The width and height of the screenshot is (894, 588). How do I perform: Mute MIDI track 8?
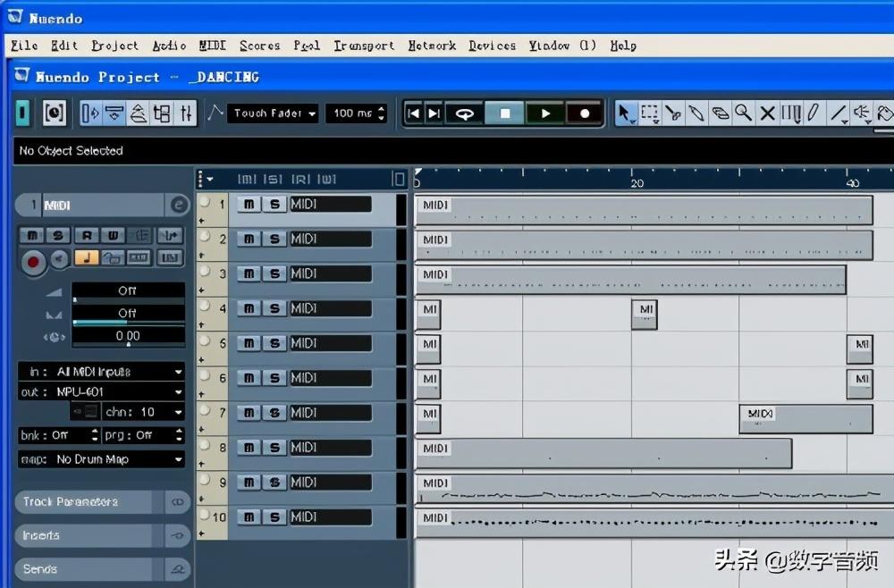click(249, 448)
